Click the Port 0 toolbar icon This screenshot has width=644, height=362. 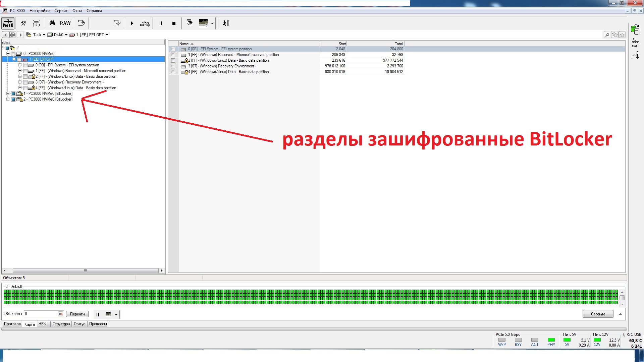pos(8,23)
